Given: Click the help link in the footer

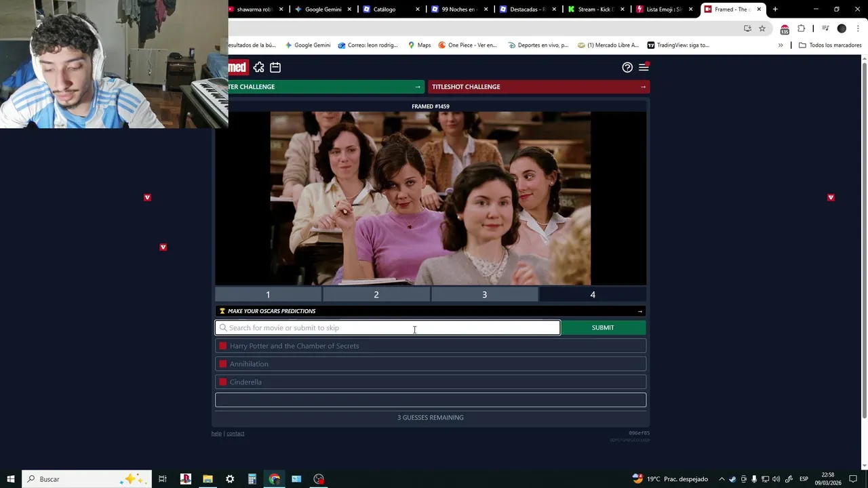Looking at the screenshot, I should click(216, 434).
